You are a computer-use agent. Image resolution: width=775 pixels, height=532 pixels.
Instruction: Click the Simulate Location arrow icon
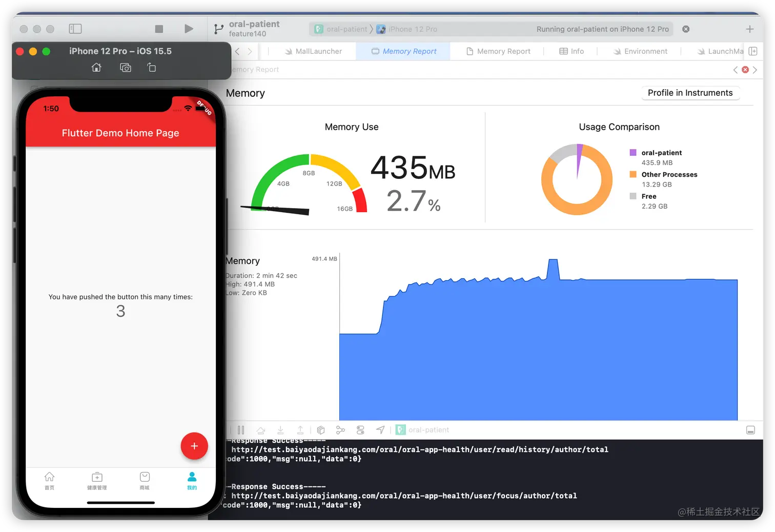pos(380,430)
